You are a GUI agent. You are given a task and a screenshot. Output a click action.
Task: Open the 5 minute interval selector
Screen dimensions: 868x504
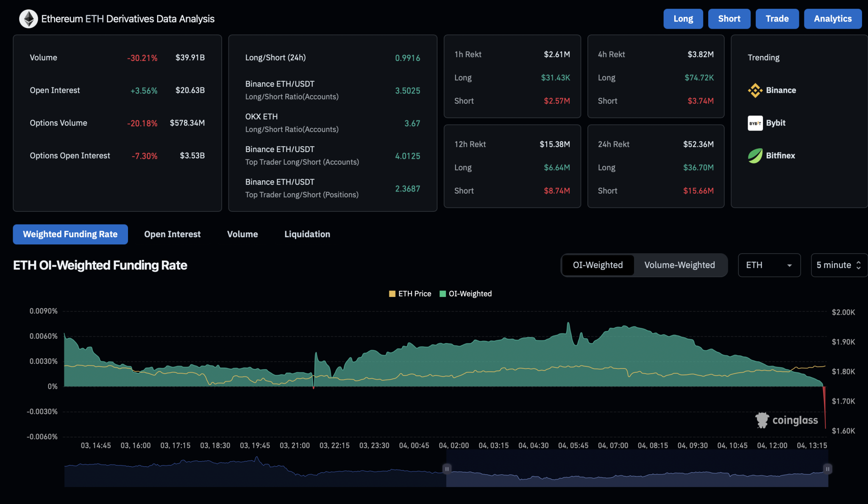pos(838,265)
